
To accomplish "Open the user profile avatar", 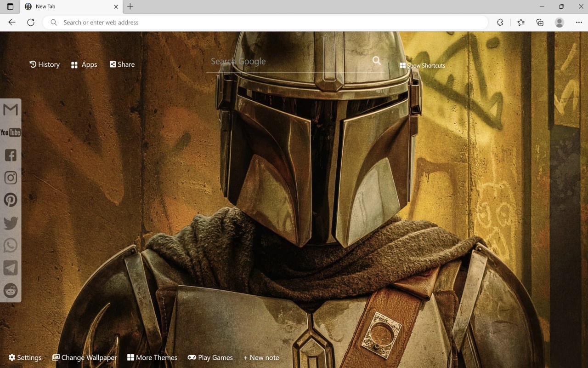I will [x=559, y=22].
